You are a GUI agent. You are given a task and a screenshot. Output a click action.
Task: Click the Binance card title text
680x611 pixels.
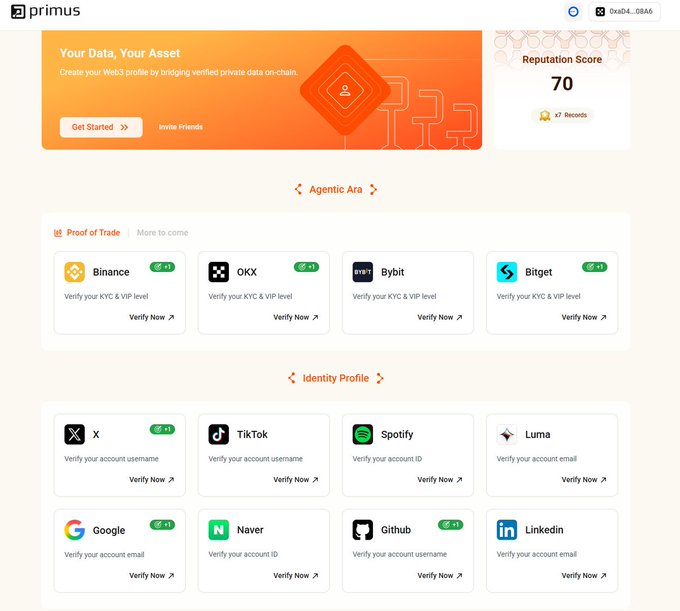coord(111,272)
